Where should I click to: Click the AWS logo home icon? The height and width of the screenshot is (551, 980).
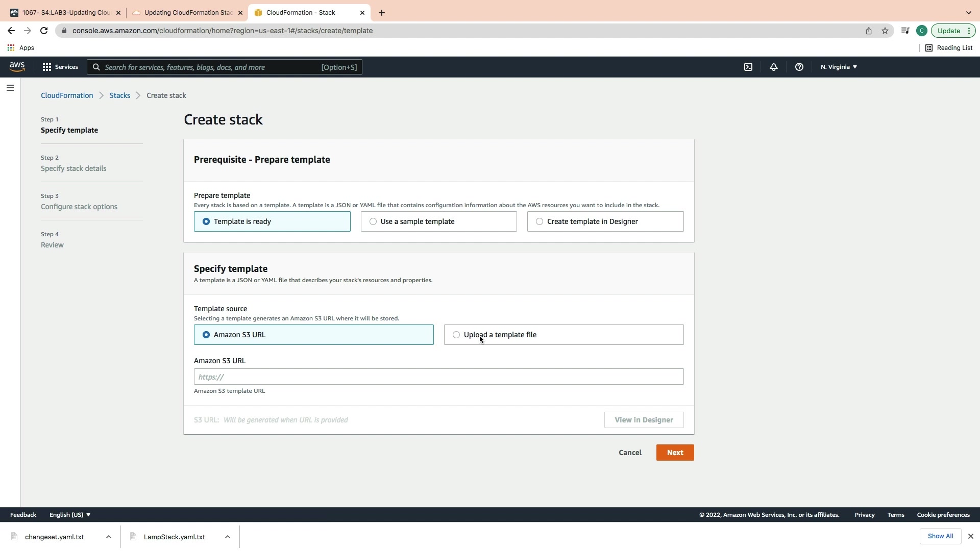17,67
